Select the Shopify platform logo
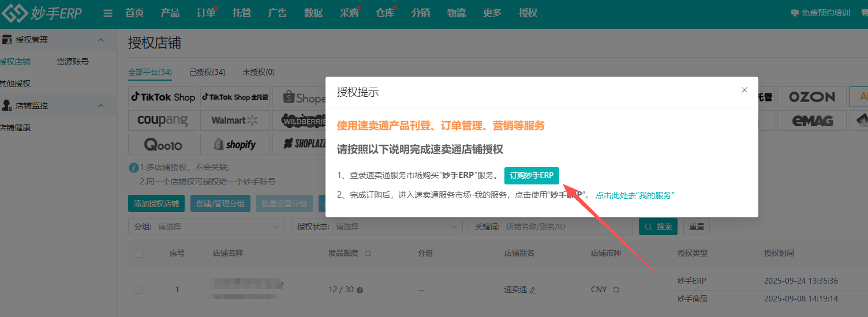The image size is (868, 317). 235,144
